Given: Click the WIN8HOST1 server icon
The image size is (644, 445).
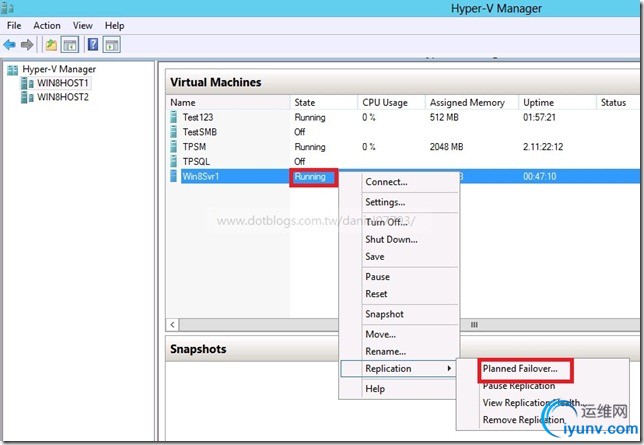Looking at the screenshot, I should 28,84.
